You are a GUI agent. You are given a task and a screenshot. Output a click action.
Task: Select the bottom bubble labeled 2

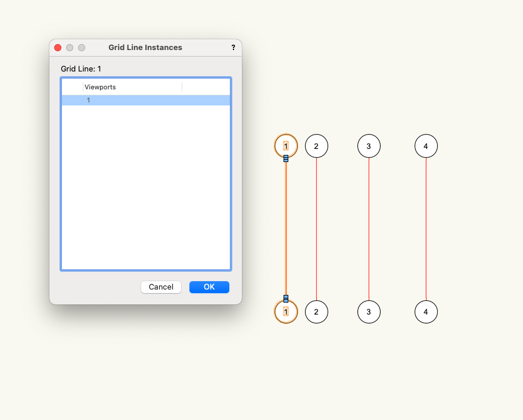[x=316, y=312]
